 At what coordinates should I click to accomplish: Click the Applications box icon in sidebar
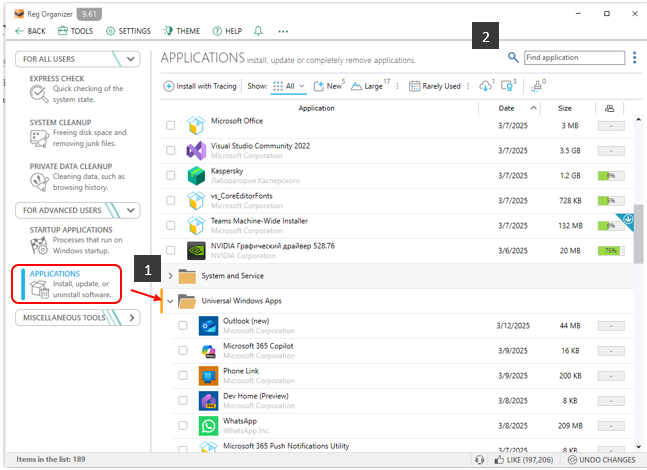click(40, 289)
